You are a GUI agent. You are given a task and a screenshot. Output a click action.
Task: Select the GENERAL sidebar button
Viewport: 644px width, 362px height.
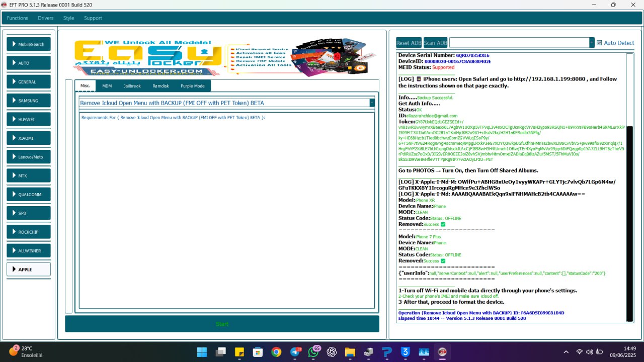[x=29, y=81]
